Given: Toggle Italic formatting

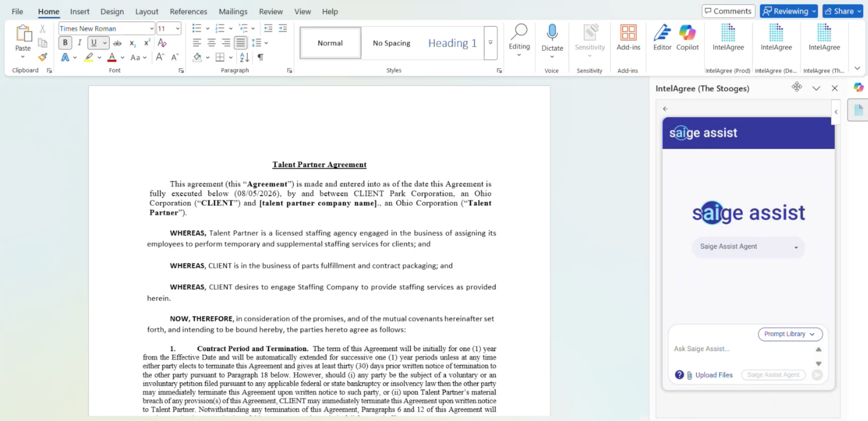Looking at the screenshot, I should click(x=79, y=43).
